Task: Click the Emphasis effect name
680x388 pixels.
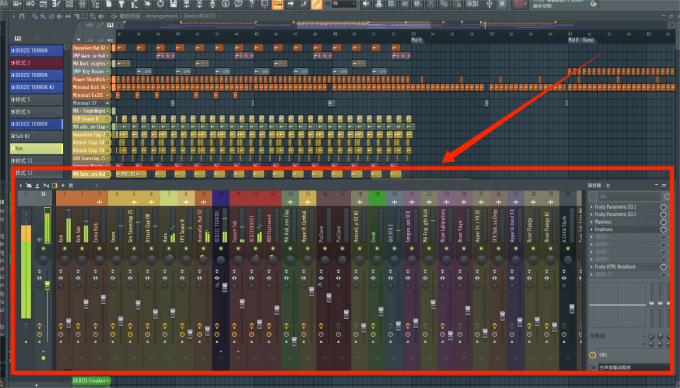Action: 604,229
